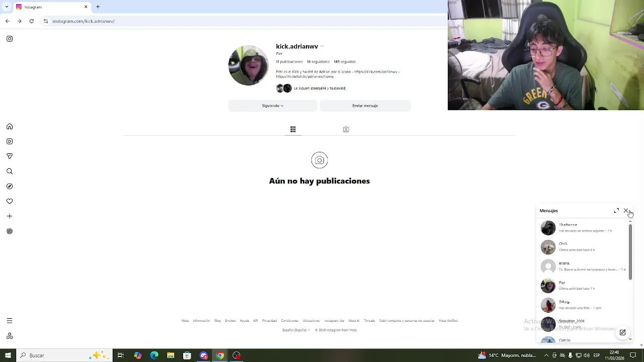View the 145 seguidos list
The image size is (644, 362).
345,62
